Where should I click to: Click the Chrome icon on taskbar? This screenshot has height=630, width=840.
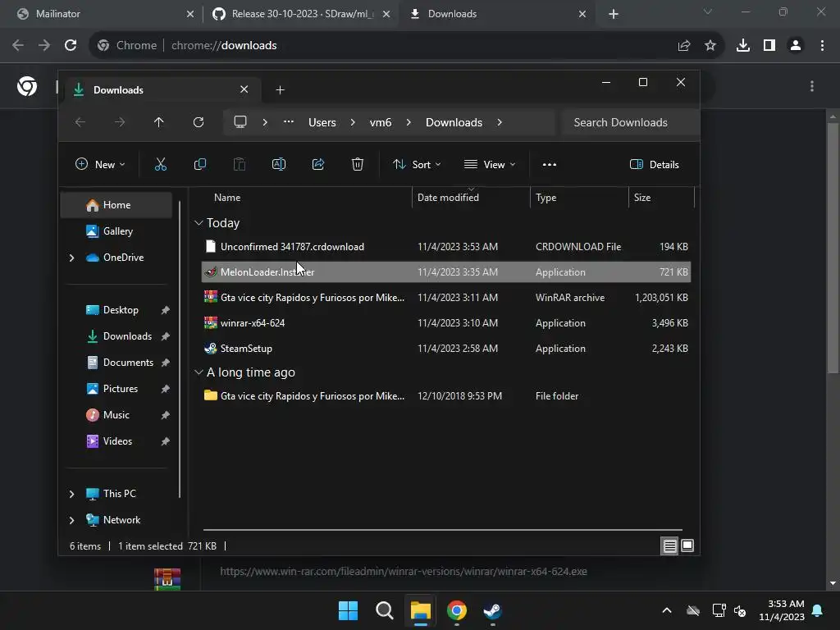pos(456,610)
